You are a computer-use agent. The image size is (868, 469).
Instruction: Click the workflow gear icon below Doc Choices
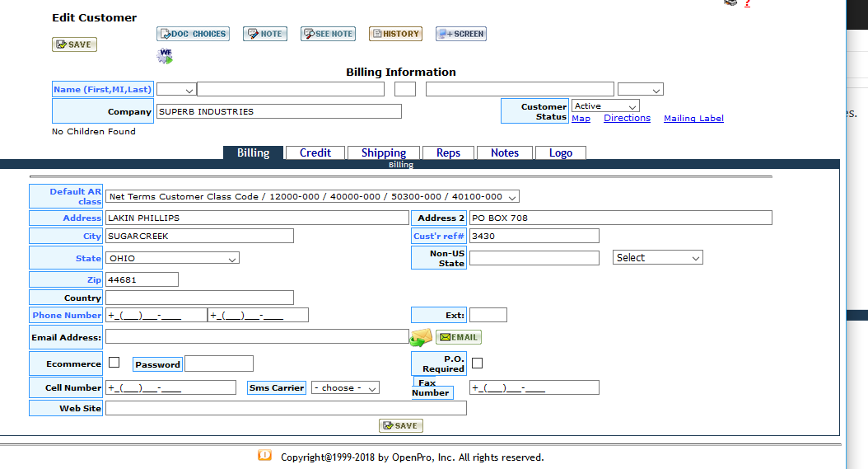166,57
